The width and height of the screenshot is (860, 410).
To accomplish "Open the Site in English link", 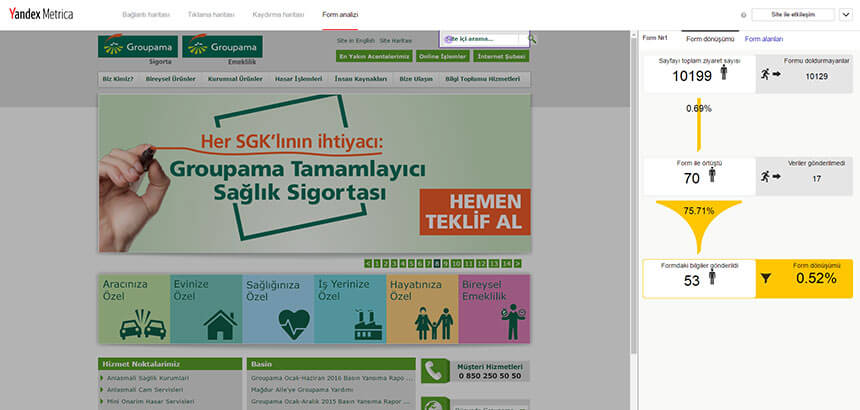I will click(356, 41).
